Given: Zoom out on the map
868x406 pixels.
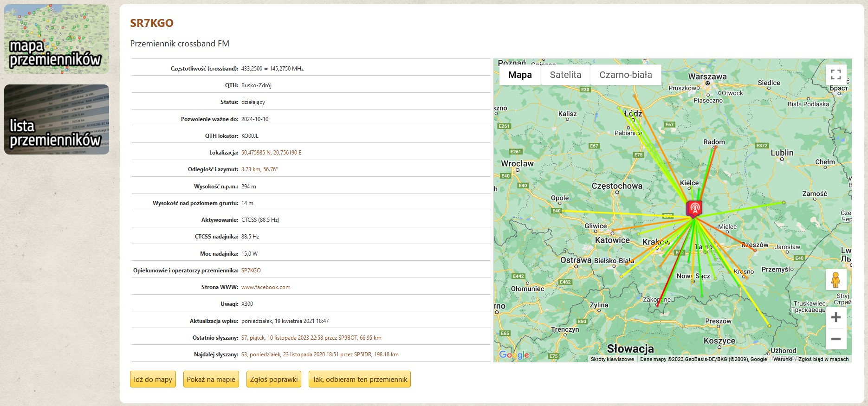Looking at the screenshot, I should click(x=836, y=339).
